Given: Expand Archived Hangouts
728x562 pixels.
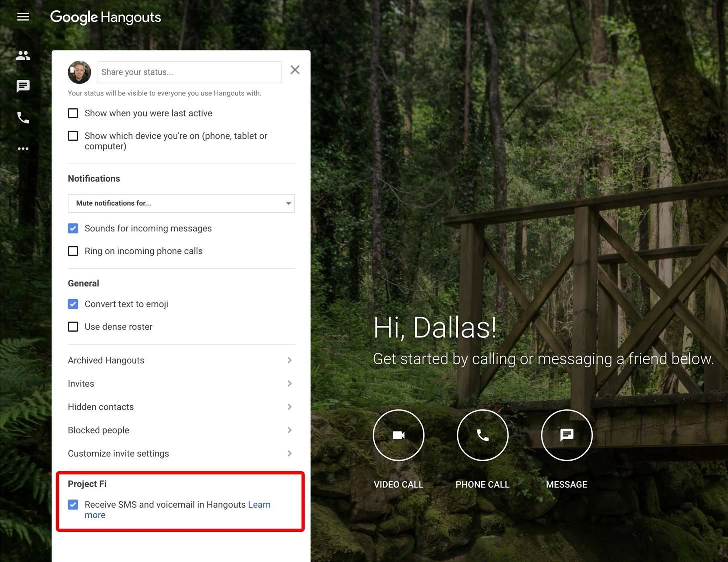Looking at the screenshot, I should (181, 360).
